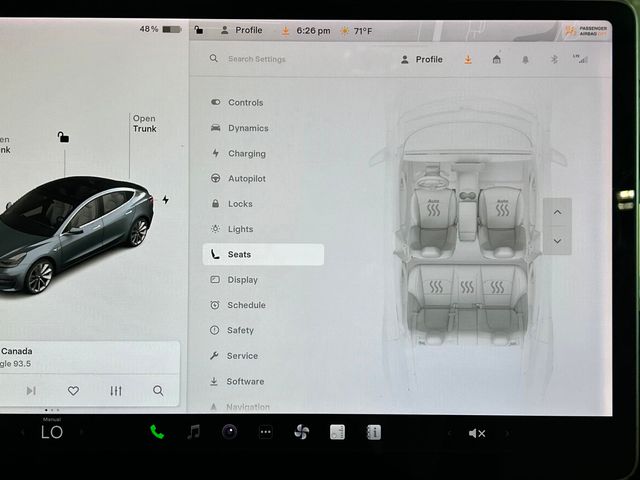This screenshot has height=480, width=640.
Task: Open the manual info icon in bottom bar
Action: [x=374, y=432]
